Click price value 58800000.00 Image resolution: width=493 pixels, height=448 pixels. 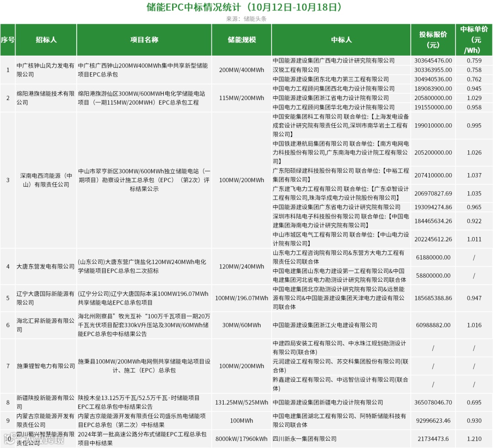point(433,275)
